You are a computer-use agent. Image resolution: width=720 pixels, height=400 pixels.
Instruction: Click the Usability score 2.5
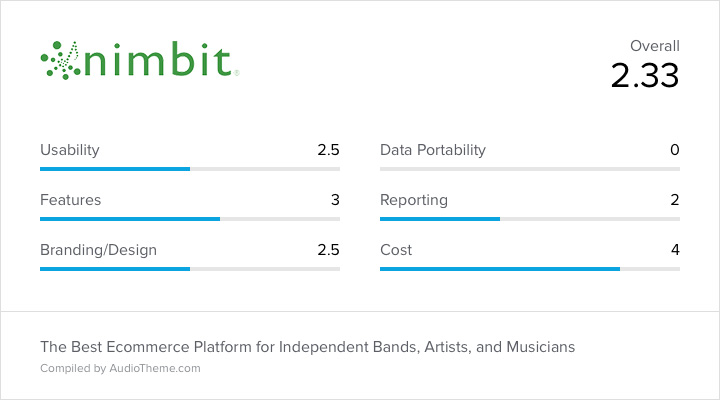pos(328,150)
